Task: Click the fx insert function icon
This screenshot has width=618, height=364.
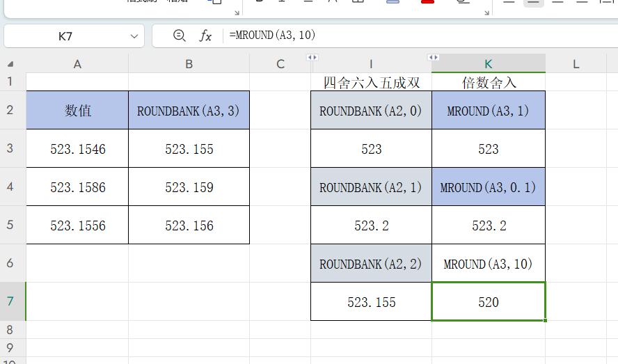Action: click(x=205, y=36)
